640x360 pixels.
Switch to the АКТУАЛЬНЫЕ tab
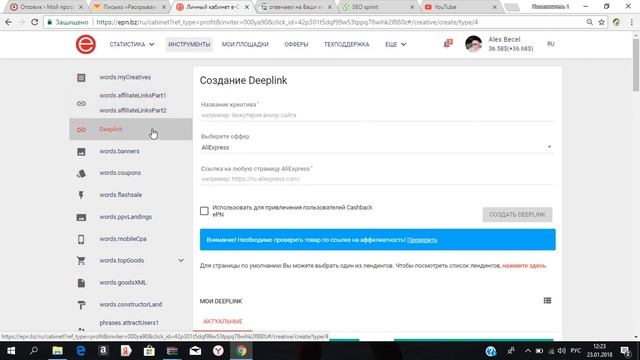click(x=223, y=322)
